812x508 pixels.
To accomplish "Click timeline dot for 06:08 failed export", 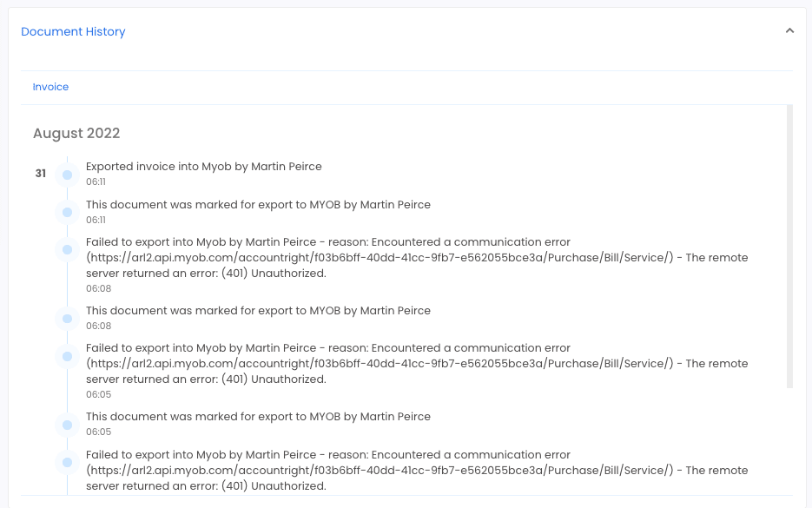I will 68,249.
